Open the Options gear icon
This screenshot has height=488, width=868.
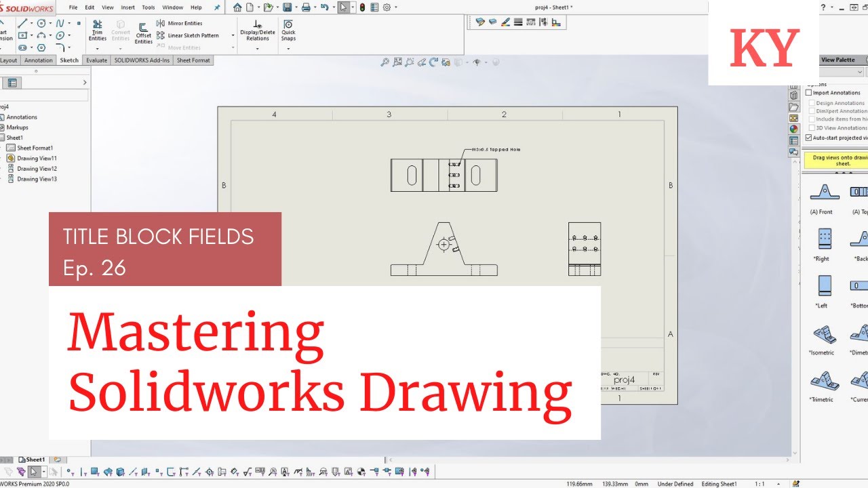pos(387,7)
